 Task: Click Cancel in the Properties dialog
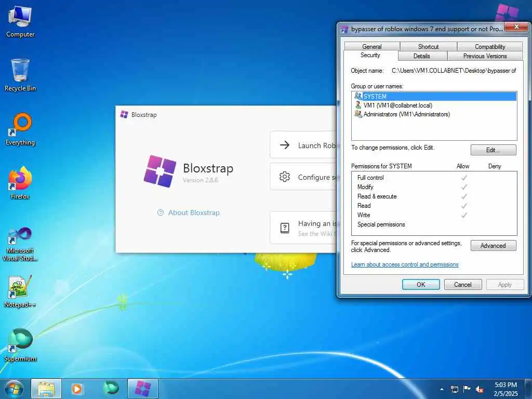(x=463, y=284)
